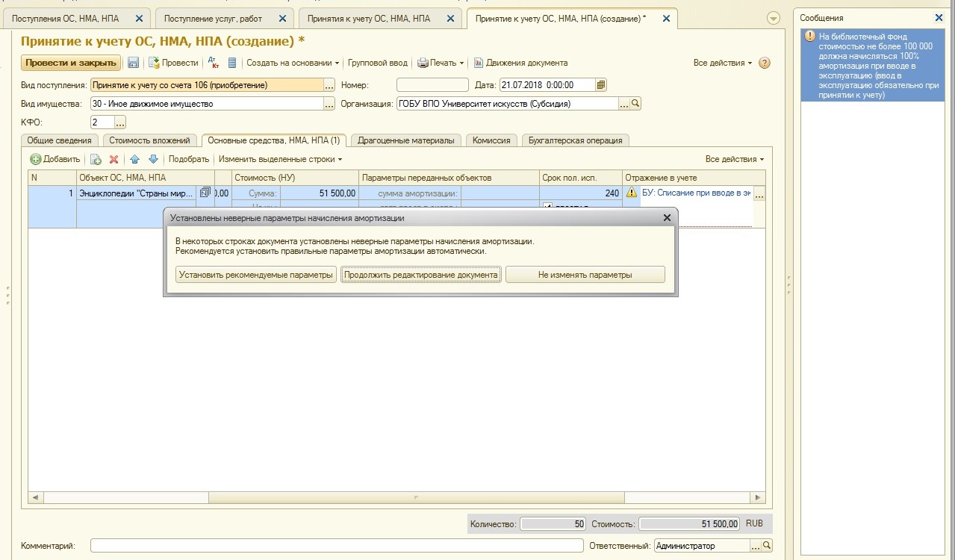Choose Продолжить редактирование документа
955x560 pixels.
pyautogui.click(x=420, y=275)
